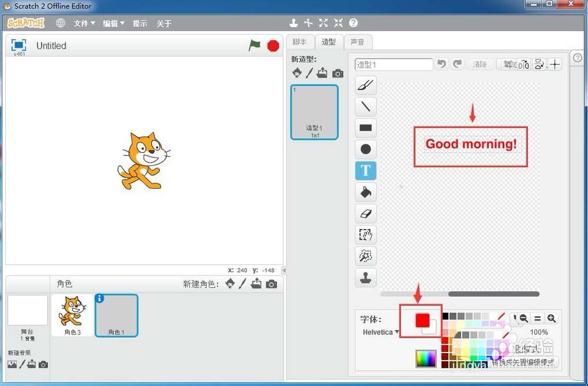
Task: Undo the last costume edit
Action: (x=442, y=64)
